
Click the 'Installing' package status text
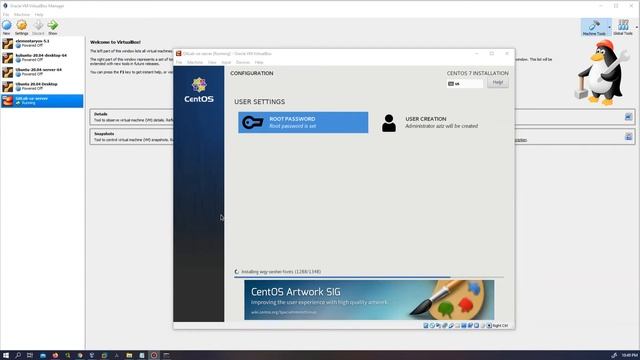coord(281,272)
